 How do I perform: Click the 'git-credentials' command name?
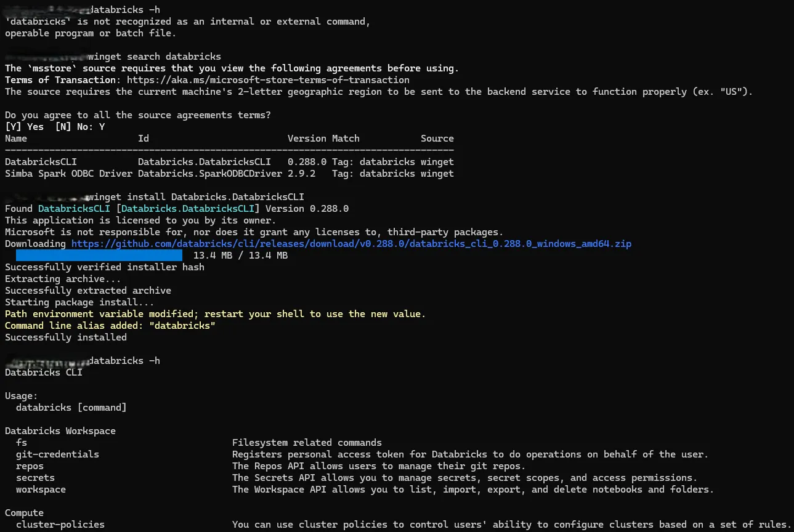[x=57, y=454]
